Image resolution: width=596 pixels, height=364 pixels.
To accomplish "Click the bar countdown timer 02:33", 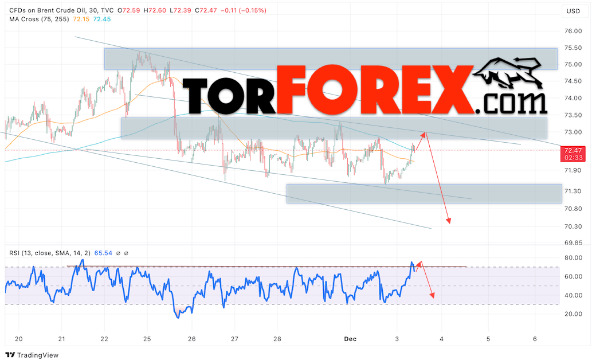I will (573, 158).
